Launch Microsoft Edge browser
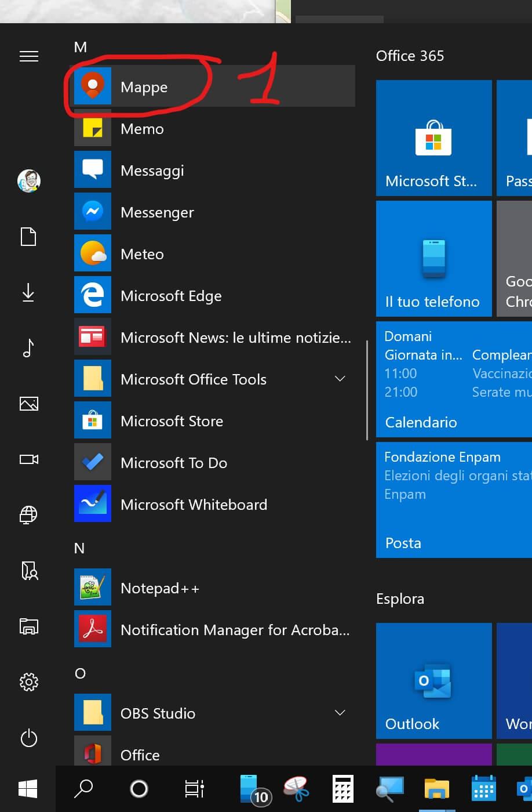Image resolution: width=532 pixels, height=812 pixels. click(x=170, y=296)
